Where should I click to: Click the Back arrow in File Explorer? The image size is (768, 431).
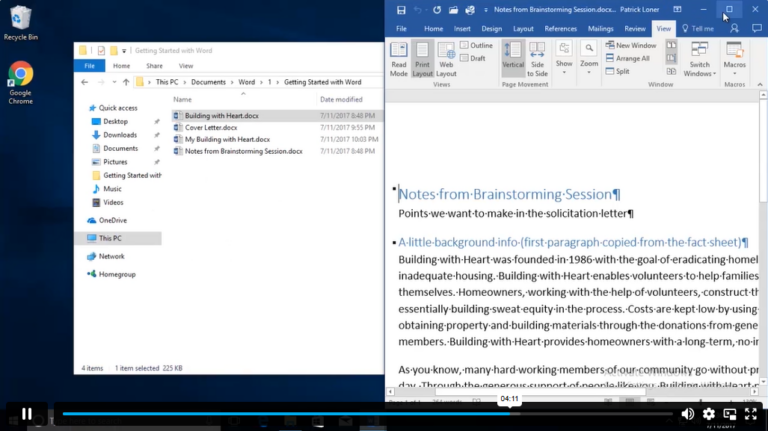pyautogui.click(x=84, y=82)
